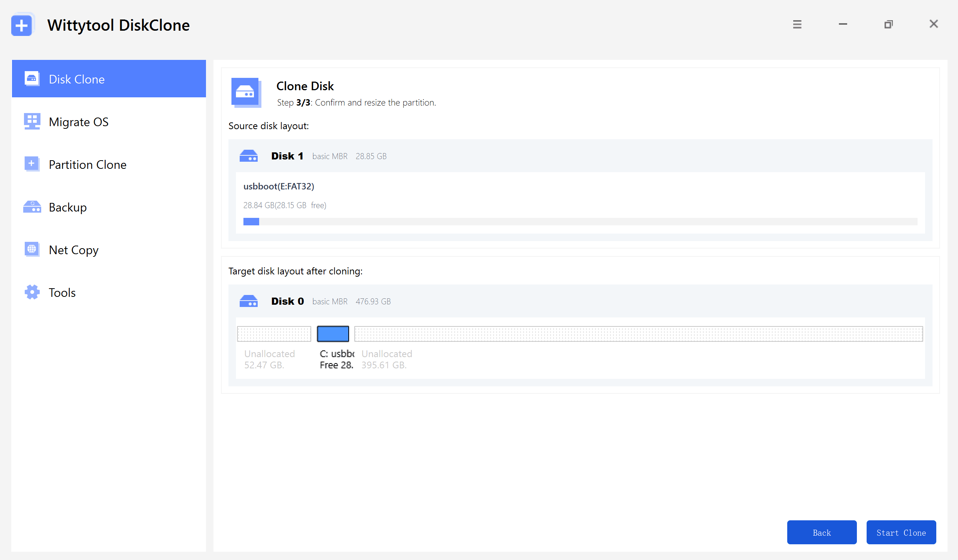Click the Disk 0 drive icon
Image resolution: width=958 pixels, height=560 pixels.
(248, 301)
